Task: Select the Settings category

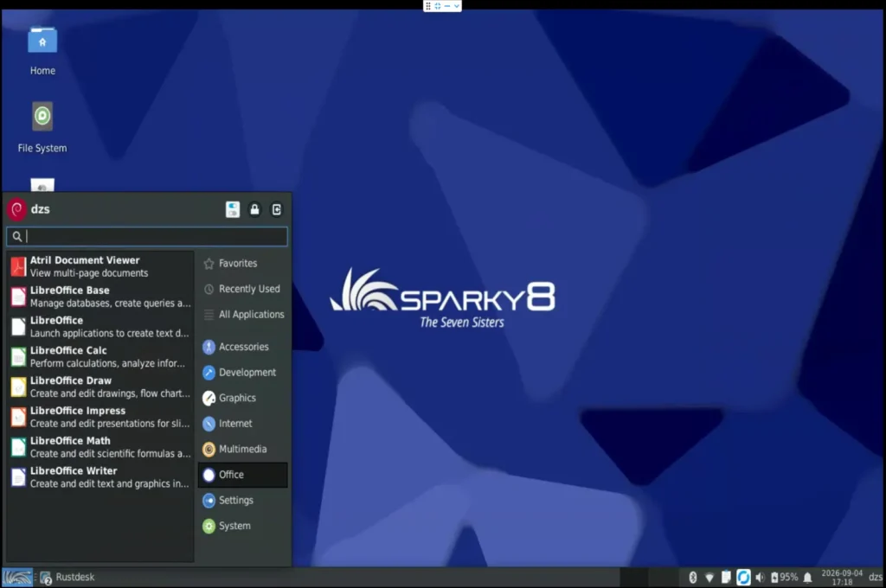Action: click(x=242, y=500)
